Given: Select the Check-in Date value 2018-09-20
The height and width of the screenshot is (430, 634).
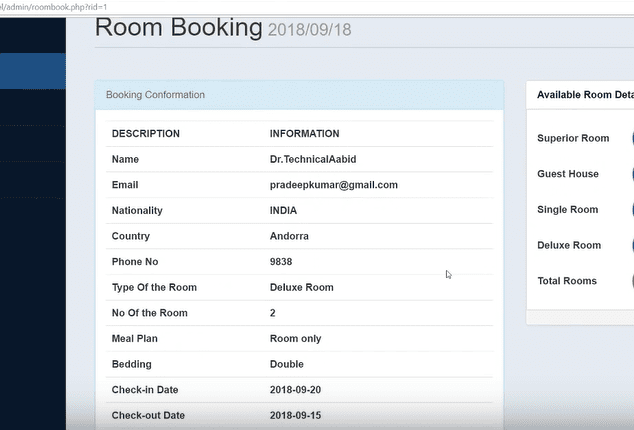Looking at the screenshot, I should point(295,390).
